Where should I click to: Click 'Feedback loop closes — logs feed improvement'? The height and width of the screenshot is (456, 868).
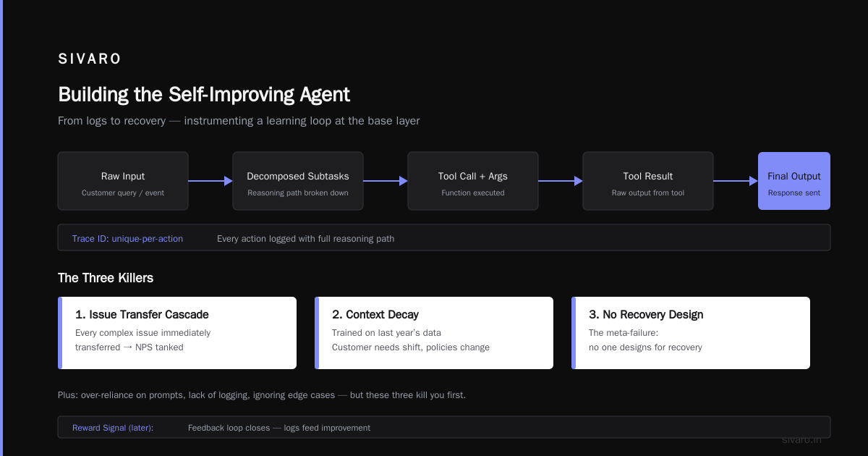(x=279, y=428)
